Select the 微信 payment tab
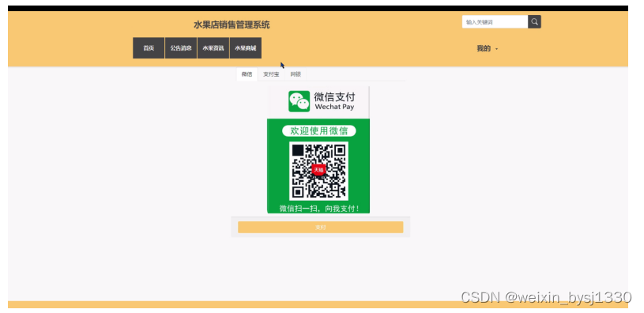644x313 pixels. pyautogui.click(x=247, y=74)
